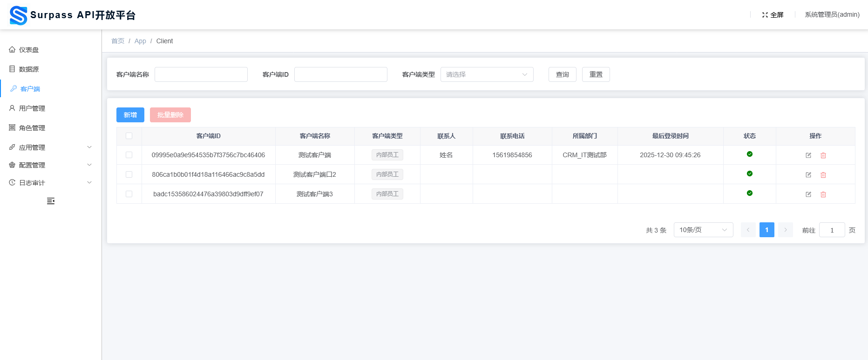Screen dimensions: 868x360
Task: Open 数据源 in the sidebar
Action: click(51, 69)
